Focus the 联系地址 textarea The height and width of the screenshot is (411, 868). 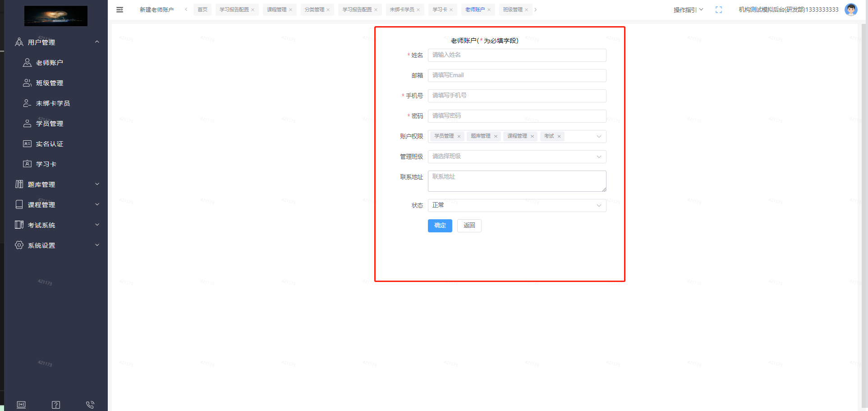(x=517, y=181)
